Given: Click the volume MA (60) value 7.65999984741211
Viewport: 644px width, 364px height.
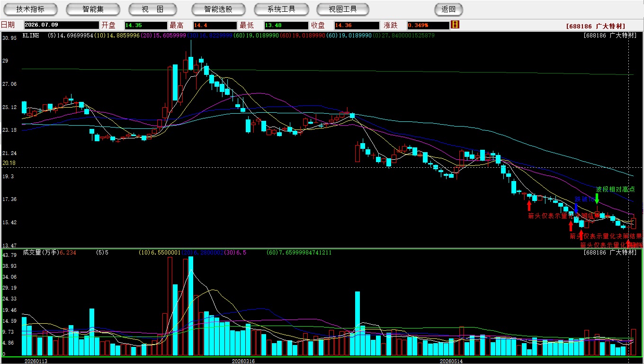Looking at the screenshot, I should [299, 253].
